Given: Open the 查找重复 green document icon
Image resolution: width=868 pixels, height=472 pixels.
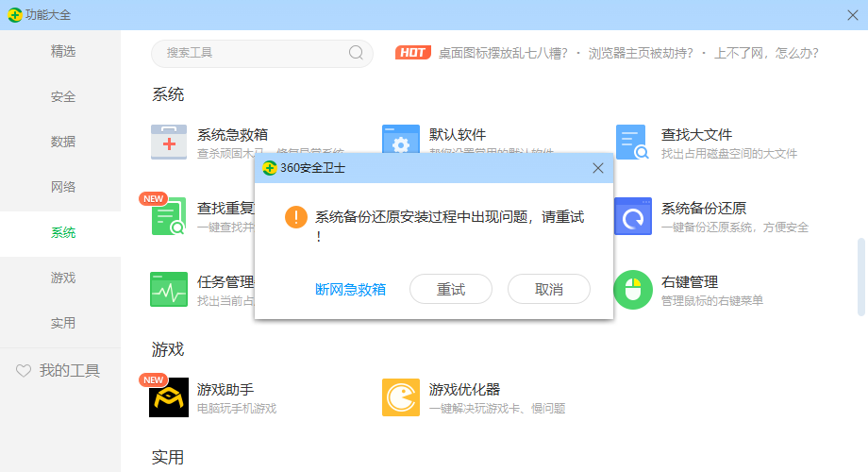Looking at the screenshot, I should pyautogui.click(x=169, y=216).
